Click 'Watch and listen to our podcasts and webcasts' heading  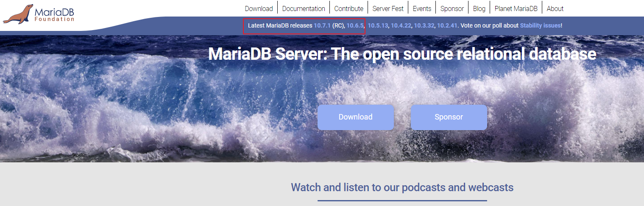point(402,187)
